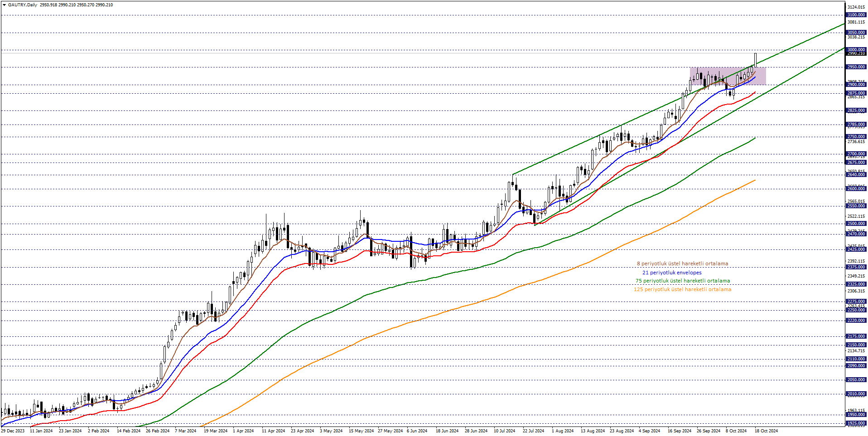
Task: Click the 15 May 2024 date label
Action: point(361,431)
